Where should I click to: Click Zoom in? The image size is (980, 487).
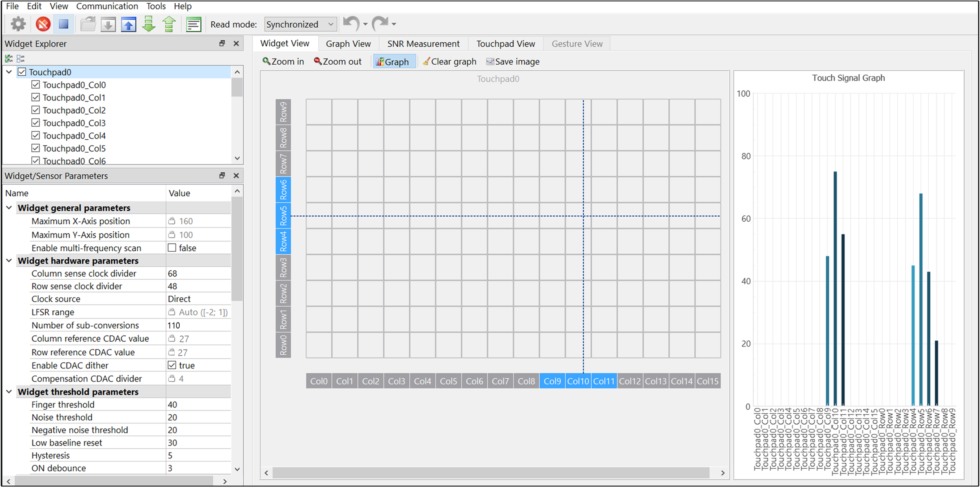[x=283, y=61]
